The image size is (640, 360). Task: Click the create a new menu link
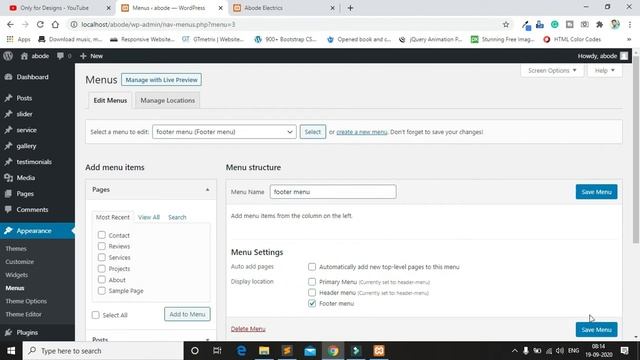pos(362,132)
